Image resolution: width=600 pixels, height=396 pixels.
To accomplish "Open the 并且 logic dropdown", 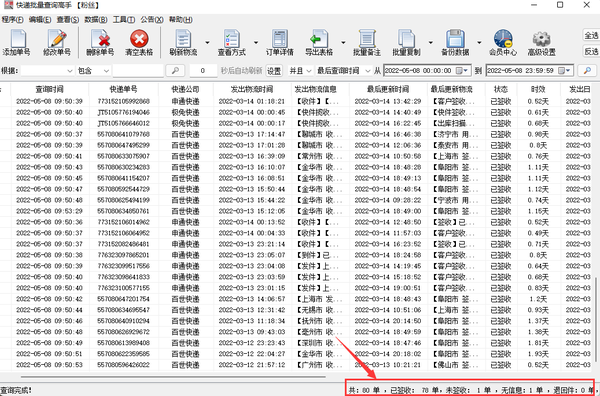I will 308,71.
